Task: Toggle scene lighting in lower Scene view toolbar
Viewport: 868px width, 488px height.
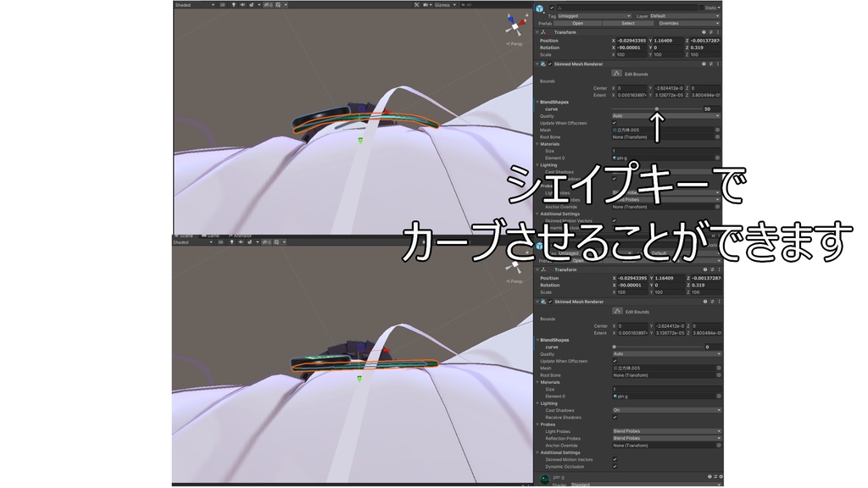Action: (x=232, y=241)
